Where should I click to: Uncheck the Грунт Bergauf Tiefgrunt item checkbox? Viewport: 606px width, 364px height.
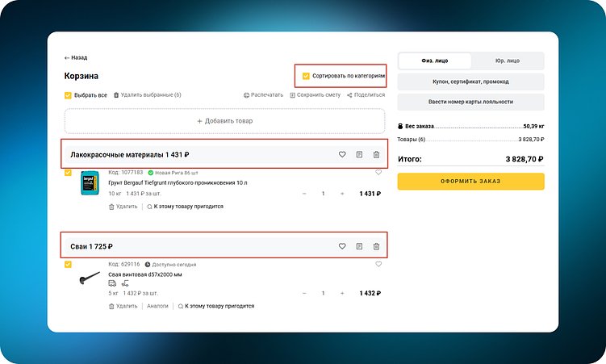click(68, 173)
